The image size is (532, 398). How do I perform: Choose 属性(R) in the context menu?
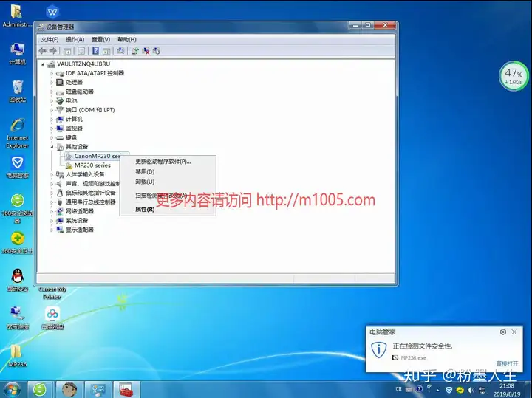point(168,209)
